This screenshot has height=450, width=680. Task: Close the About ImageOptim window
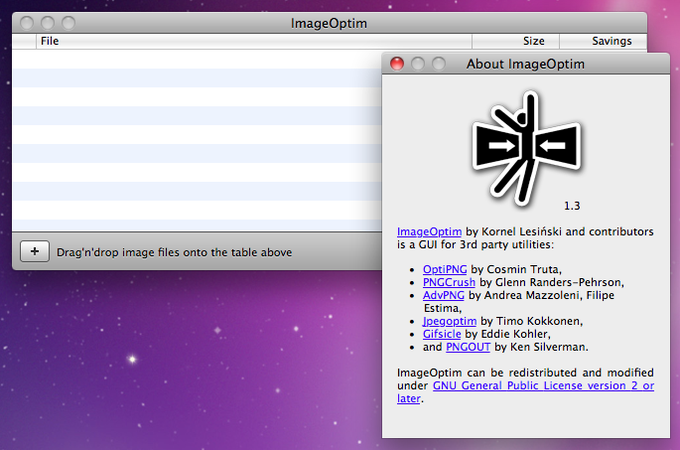(397, 64)
